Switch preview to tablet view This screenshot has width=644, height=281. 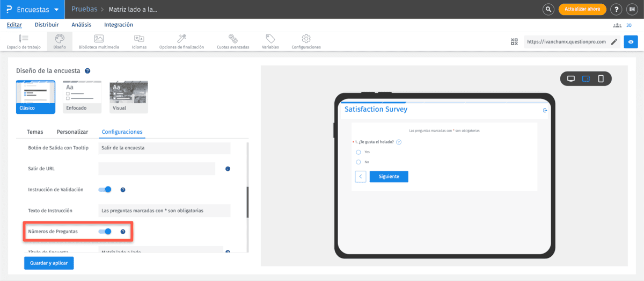(x=586, y=79)
